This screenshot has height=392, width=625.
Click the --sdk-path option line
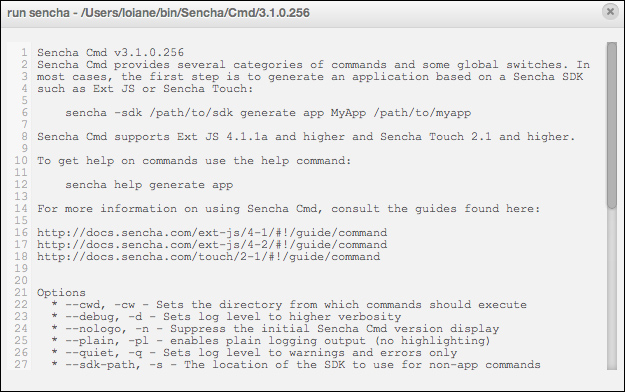coord(296,364)
